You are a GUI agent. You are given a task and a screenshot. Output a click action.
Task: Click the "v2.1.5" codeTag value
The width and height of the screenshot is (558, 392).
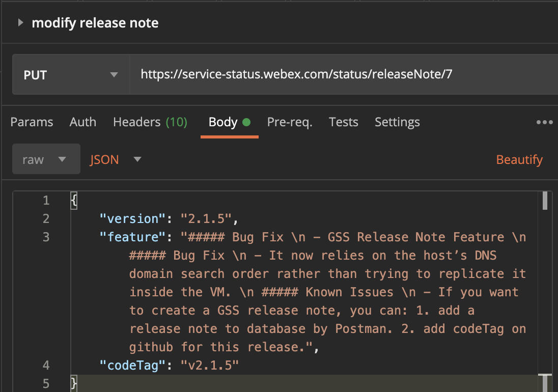[x=210, y=366]
